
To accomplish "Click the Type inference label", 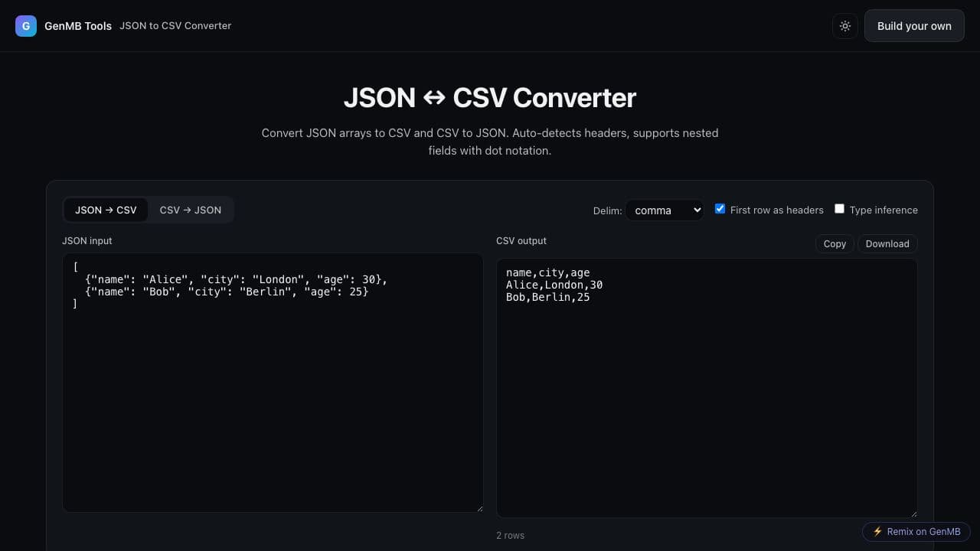I will click(x=884, y=210).
